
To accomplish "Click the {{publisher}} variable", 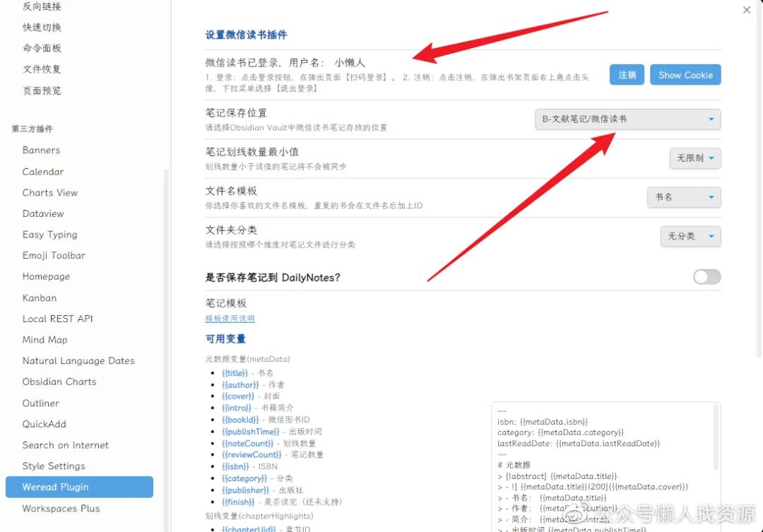I will coord(245,490).
